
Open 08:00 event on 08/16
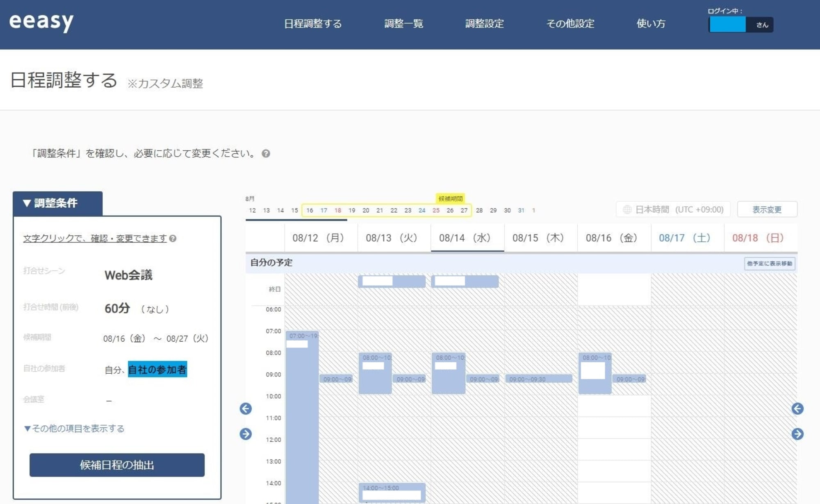tap(595, 373)
